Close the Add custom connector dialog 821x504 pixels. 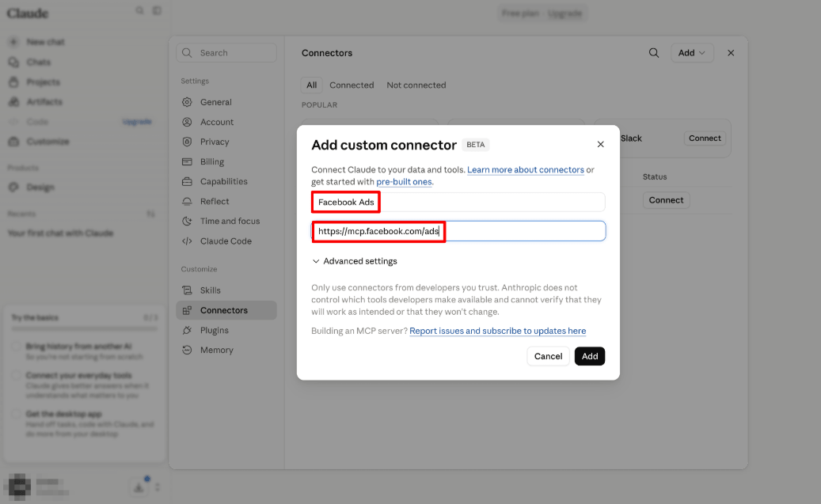tap(601, 145)
